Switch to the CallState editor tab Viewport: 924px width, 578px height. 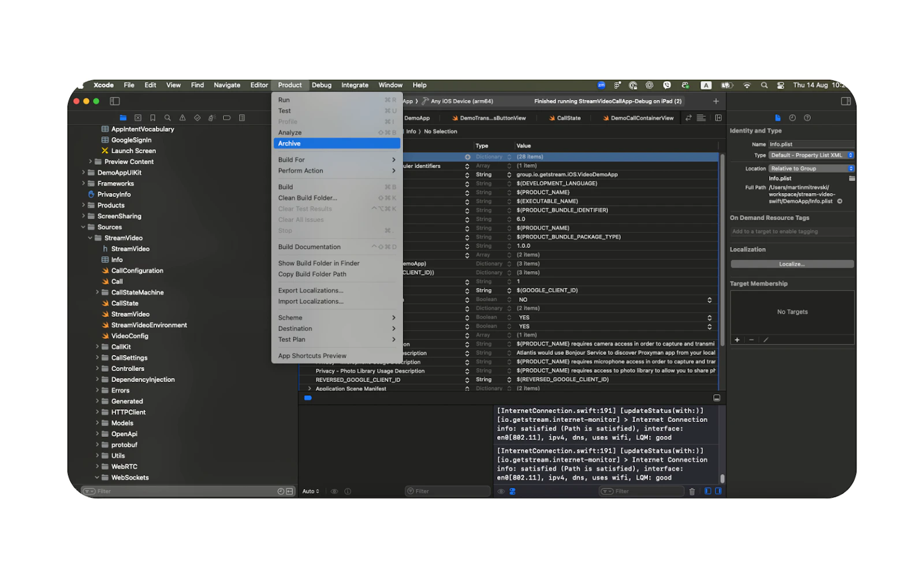coord(564,118)
